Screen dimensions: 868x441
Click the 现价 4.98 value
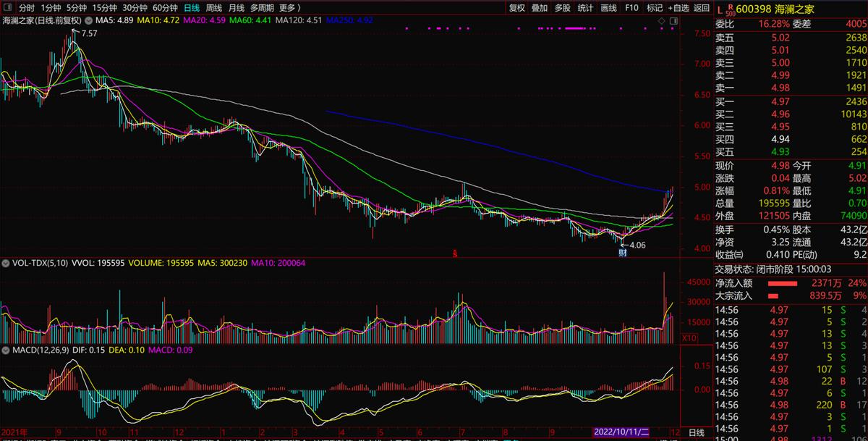pos(780,166)
